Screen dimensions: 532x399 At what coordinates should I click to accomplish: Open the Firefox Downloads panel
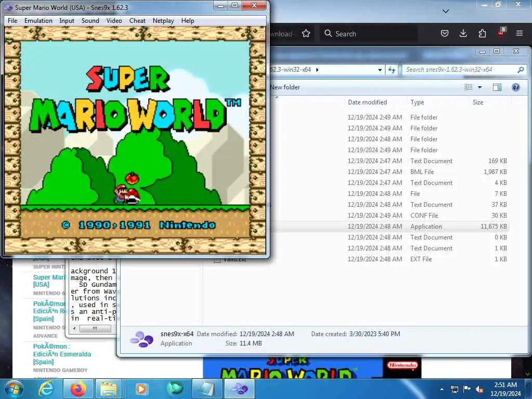463,33
